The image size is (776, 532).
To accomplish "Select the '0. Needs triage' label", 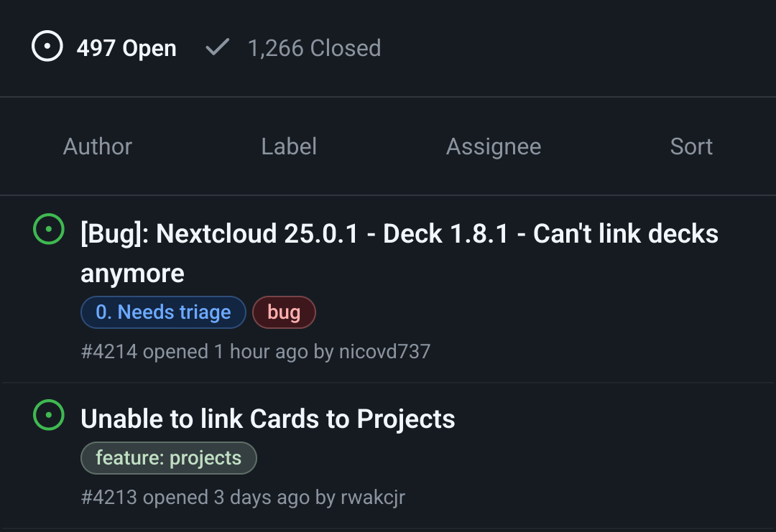I will coord(163,312).
